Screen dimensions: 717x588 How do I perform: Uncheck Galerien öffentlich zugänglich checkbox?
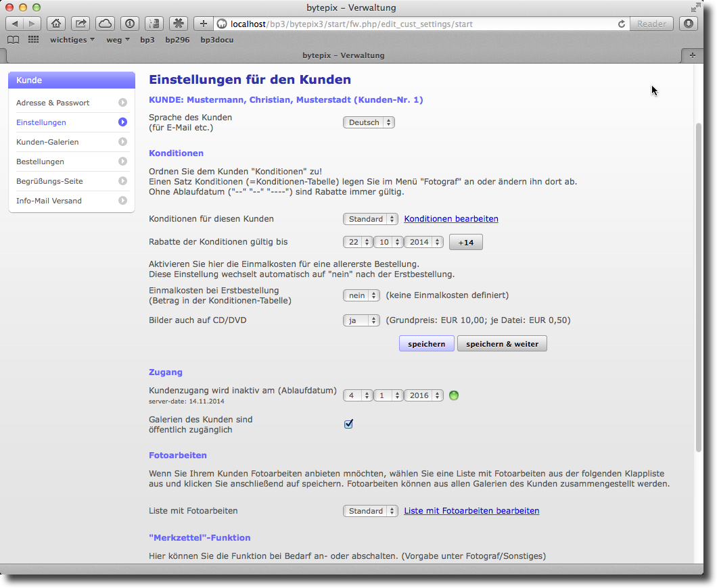click(349, 424)
